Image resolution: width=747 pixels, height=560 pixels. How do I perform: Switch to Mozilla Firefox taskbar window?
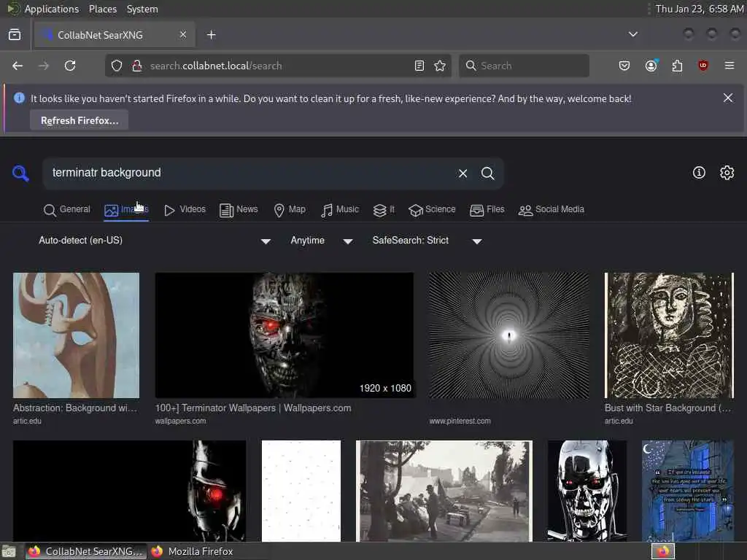(x=193, y=551)
